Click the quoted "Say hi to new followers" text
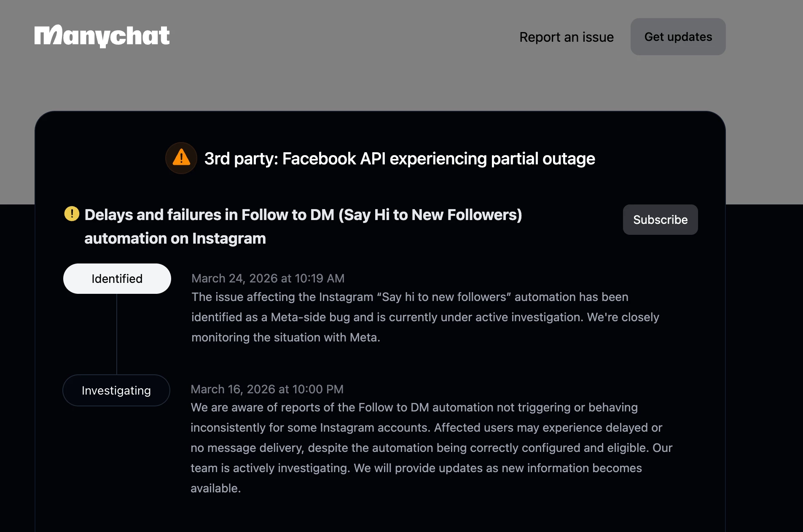Viewport: 803px width, 532px height. click(x=444, y=297)
